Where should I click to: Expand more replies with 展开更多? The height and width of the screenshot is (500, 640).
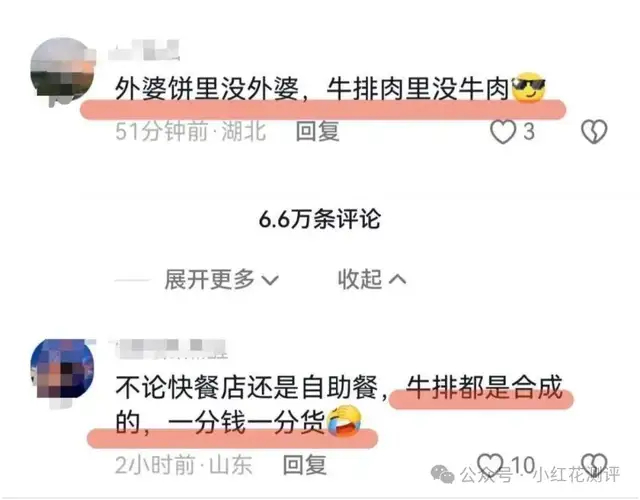(x=222, y=280)
